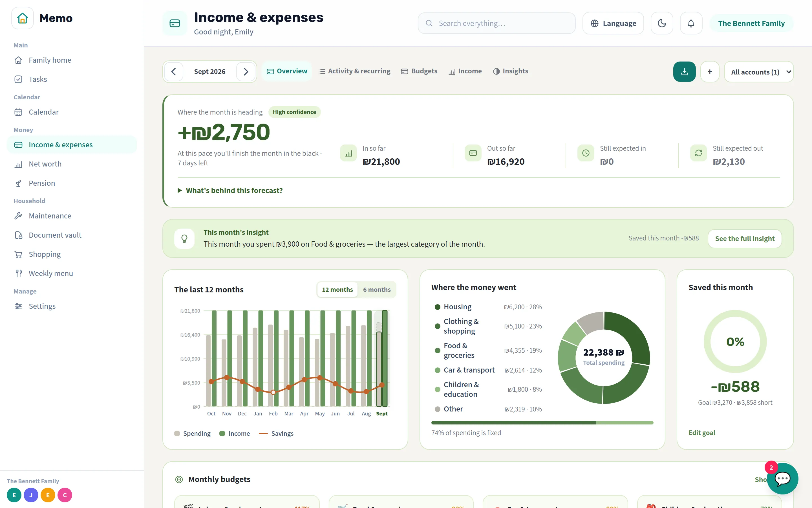The image size is (812, 508).
Task: Select the 6 months chart range
Action: [376, 290]
